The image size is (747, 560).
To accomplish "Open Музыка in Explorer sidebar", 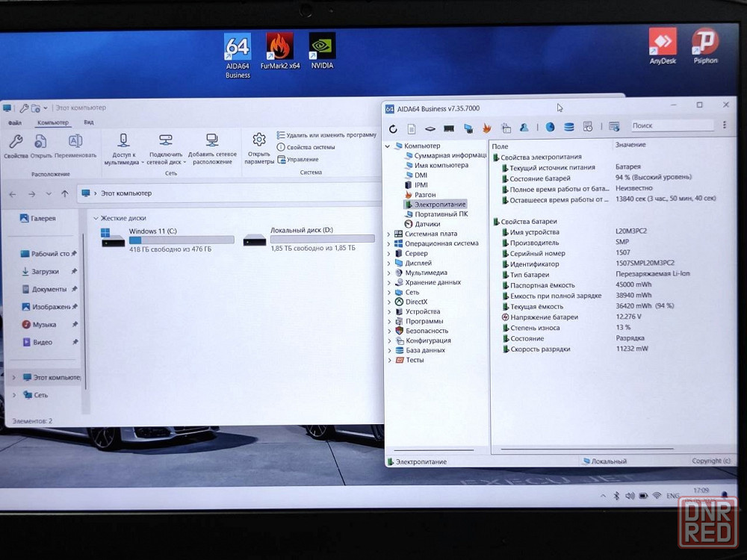I will click(39, 325).
